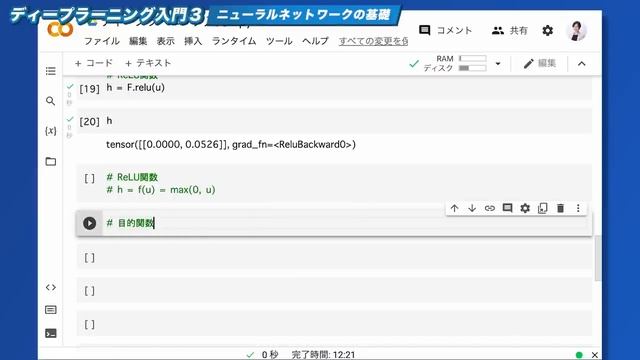Open the ツール menu

pyautogui.click(x=279, y=41)
